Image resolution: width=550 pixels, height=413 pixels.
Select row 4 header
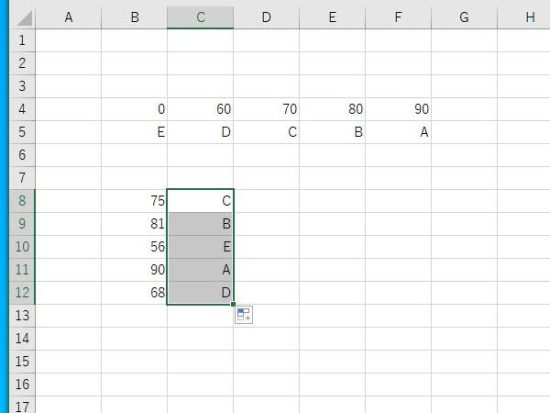click(x=22, y=109)
